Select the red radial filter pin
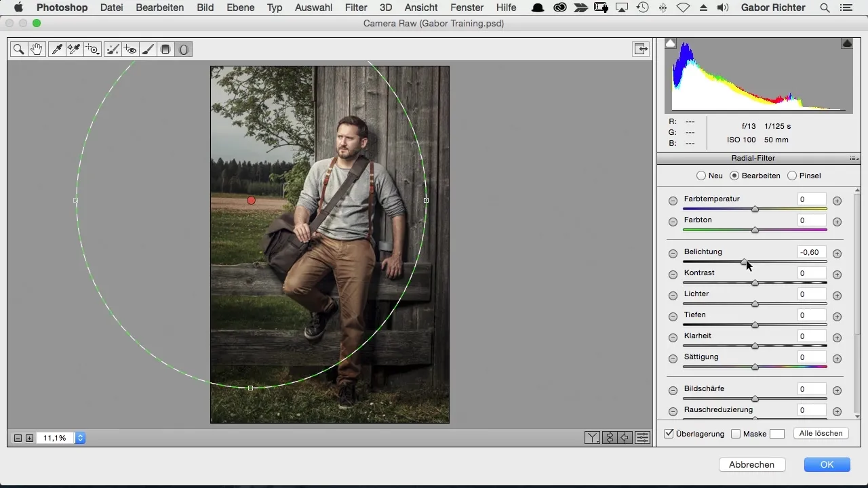Image resolution: width=868 pixels, height=488 pixels. 251,200
